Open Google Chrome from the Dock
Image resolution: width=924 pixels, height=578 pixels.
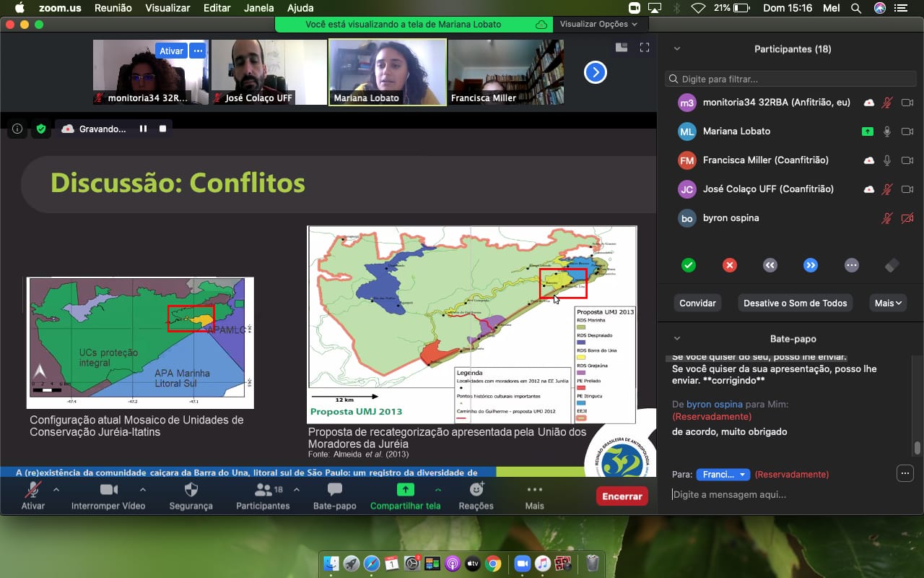click(494, 563)
